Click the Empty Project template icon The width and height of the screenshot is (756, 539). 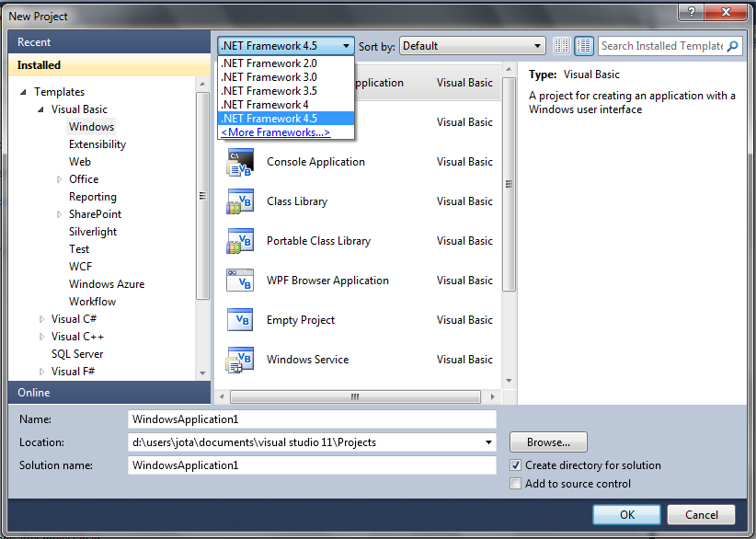tap(240, 320)
